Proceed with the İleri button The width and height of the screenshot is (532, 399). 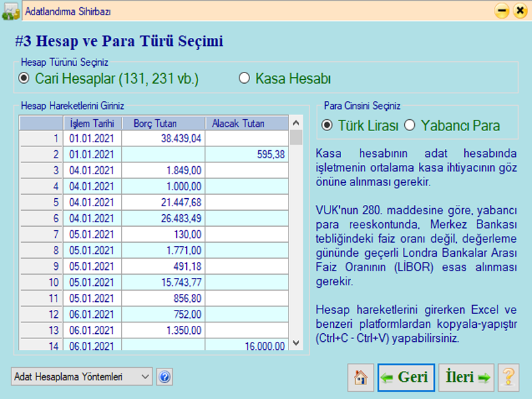point(467,377)
